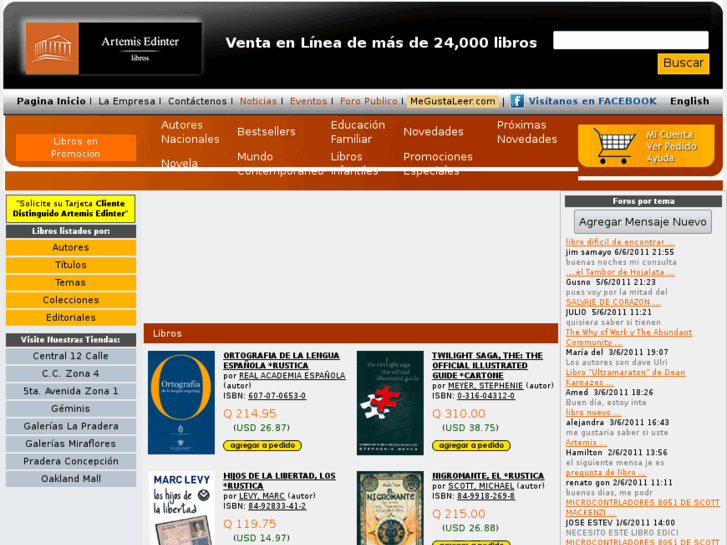The width and height of the screenshot is (727, 545).
Task: Open Contáctenos page
Action: [x=197, y=101]
